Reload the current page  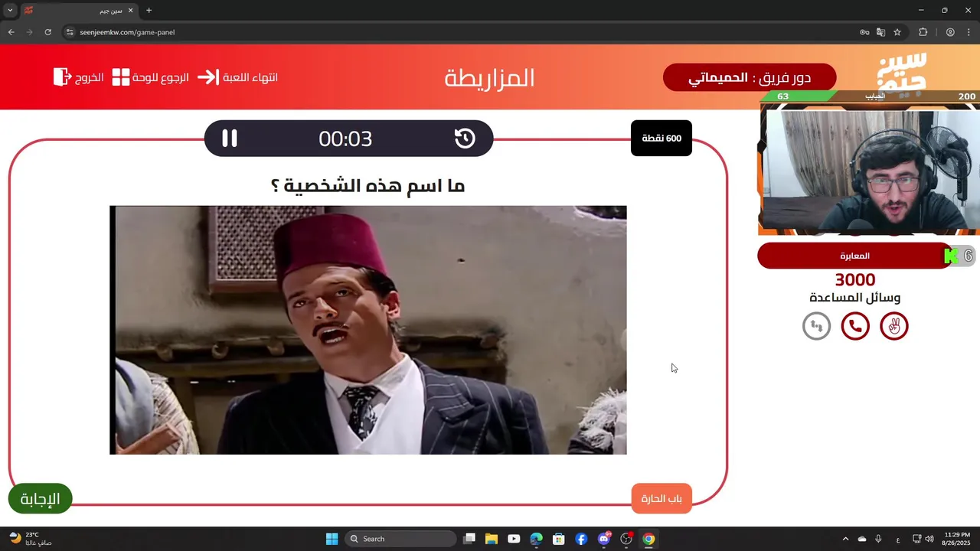click(x=47, y=32)
